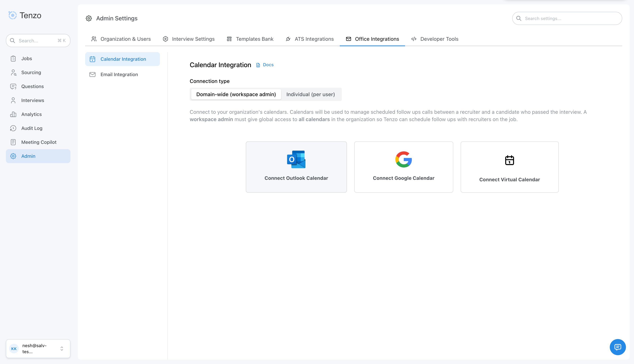The height and width of the screenshot is (364, 634).
Task: Open the Docs link
Action: click(265, 65)
